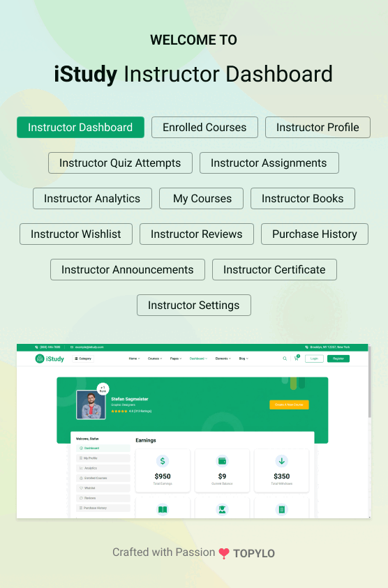Image resolution: width=388 pixels, height=588 pixels.
Task: Expand the Home dropdown menu
Action: click(x=135, y=359)
